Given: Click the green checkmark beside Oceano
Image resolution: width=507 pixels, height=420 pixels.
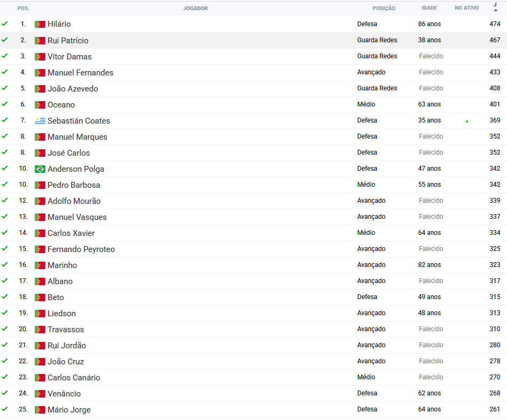Looking at the screenshot, I should 5,104.
